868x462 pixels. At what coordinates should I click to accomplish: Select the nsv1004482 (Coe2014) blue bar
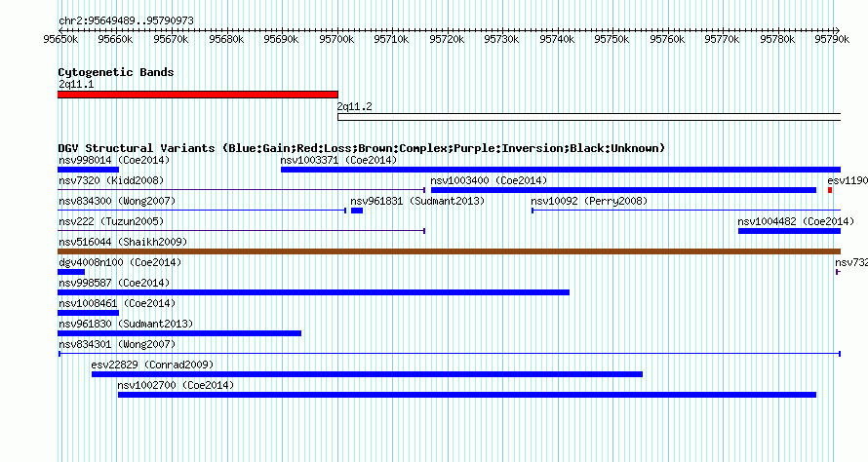tap(789, 231)
